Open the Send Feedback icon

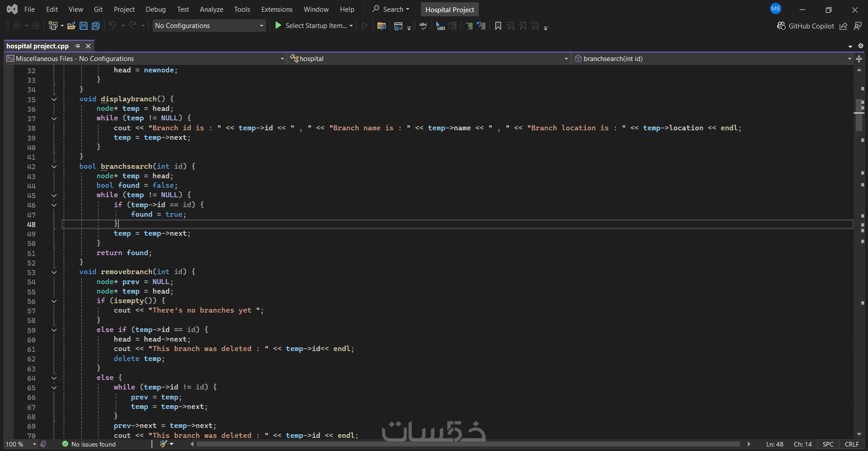pos(858,26)
